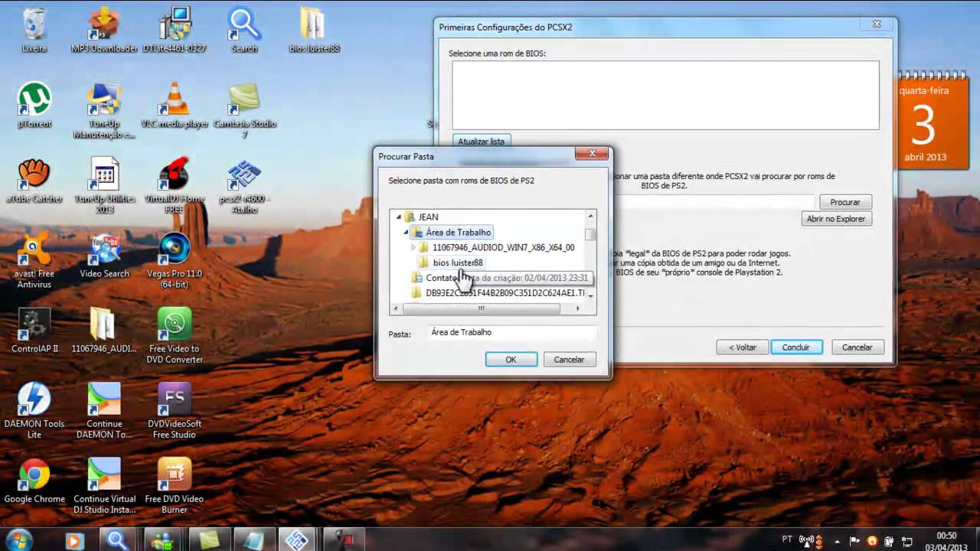Launch Google Chrome from desktop
The image size is (980, 551).
point(34,481)
